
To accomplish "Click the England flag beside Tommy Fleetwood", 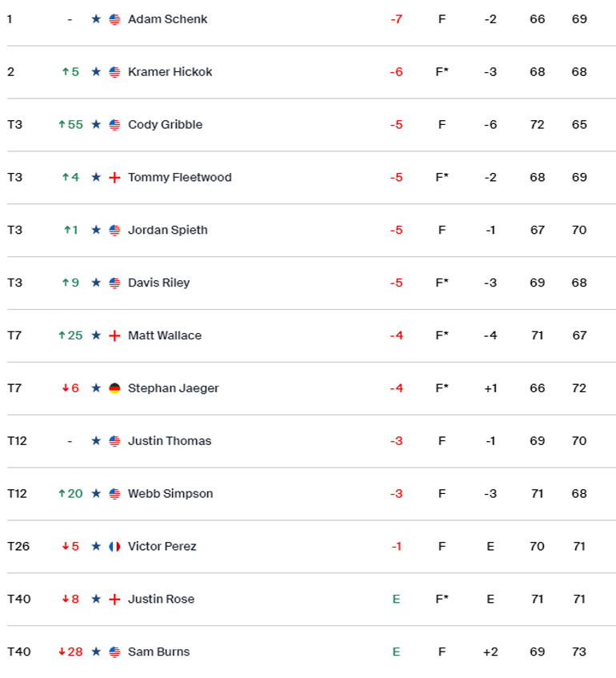I will click(114, 177).
